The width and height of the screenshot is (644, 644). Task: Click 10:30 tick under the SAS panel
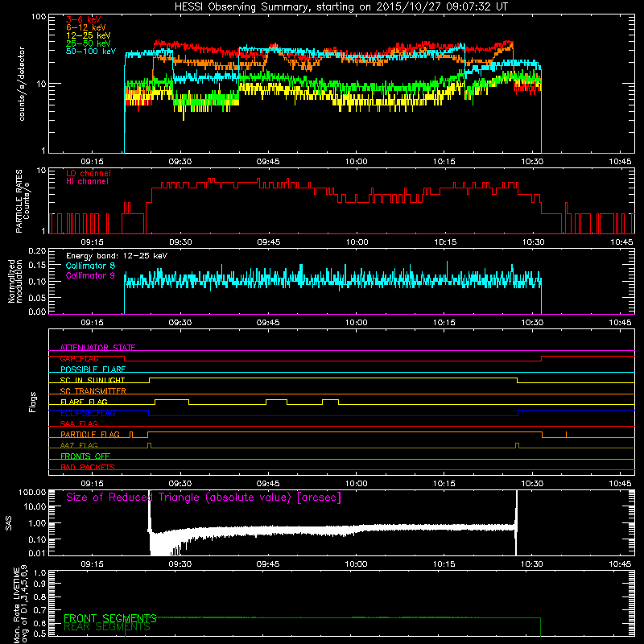click(532, 564)
